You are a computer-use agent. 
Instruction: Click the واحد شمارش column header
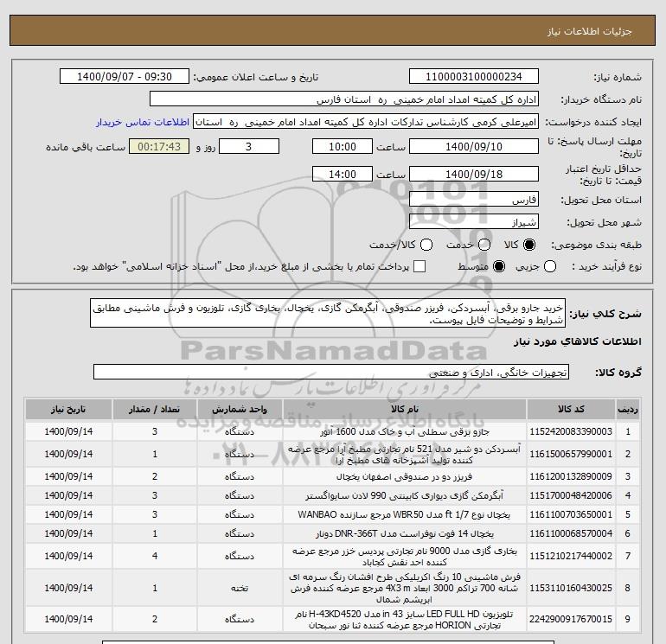240,409
